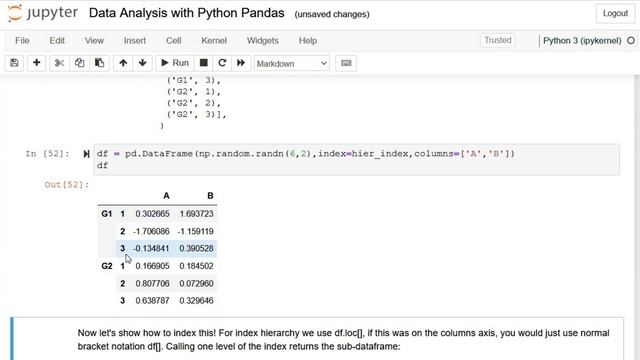The height and width of the screenshot is (360, 640).
Task: Open the File menu
Action: pos(22,40)
